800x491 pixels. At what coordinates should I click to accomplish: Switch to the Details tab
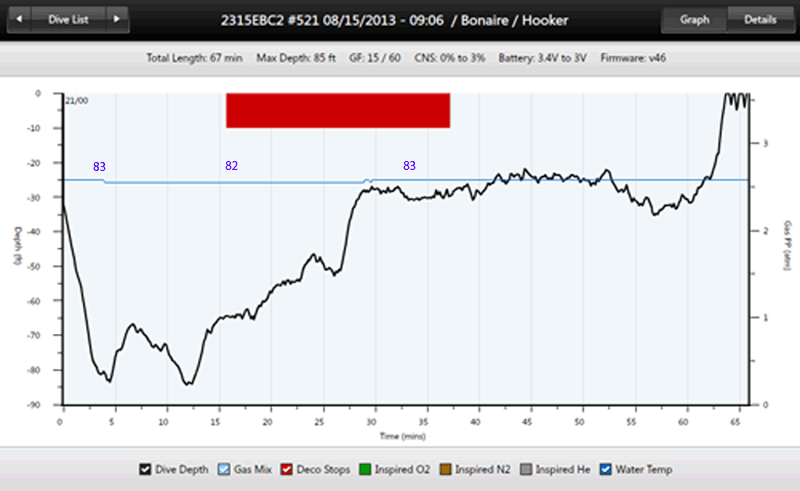click(760, 19)
